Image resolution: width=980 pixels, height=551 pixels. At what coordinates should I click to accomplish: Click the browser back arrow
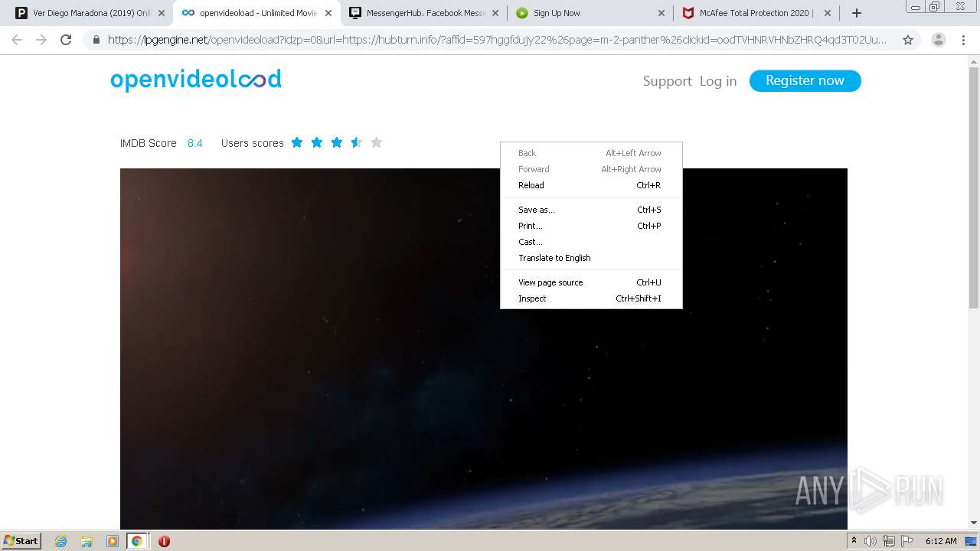[17, 40]
